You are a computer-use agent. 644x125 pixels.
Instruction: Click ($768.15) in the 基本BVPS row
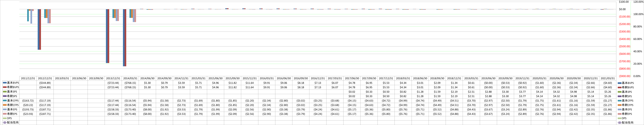(x=130, y=83)
